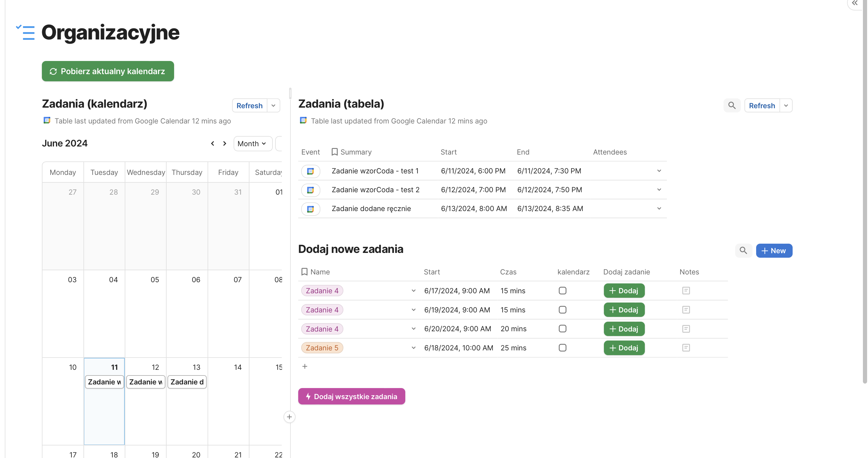The height and width of the screenshot is (458, 868).
Task: Open Month view dropdown
Action: [252, 143]
